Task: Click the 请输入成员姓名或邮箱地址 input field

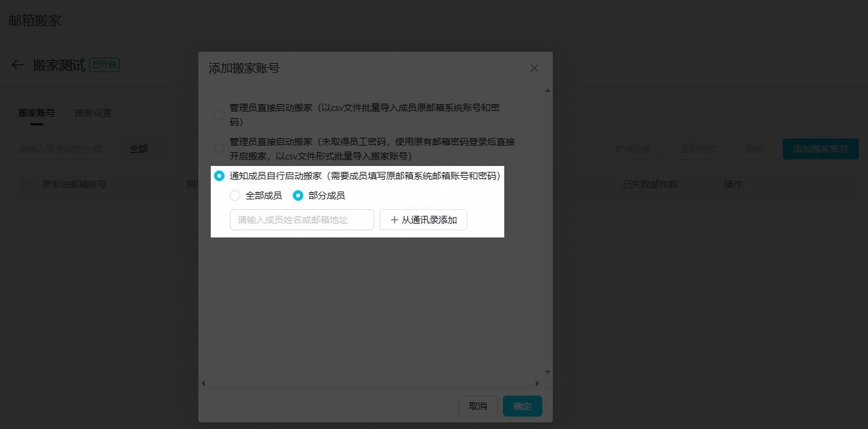Action: [x=301, y=220]
